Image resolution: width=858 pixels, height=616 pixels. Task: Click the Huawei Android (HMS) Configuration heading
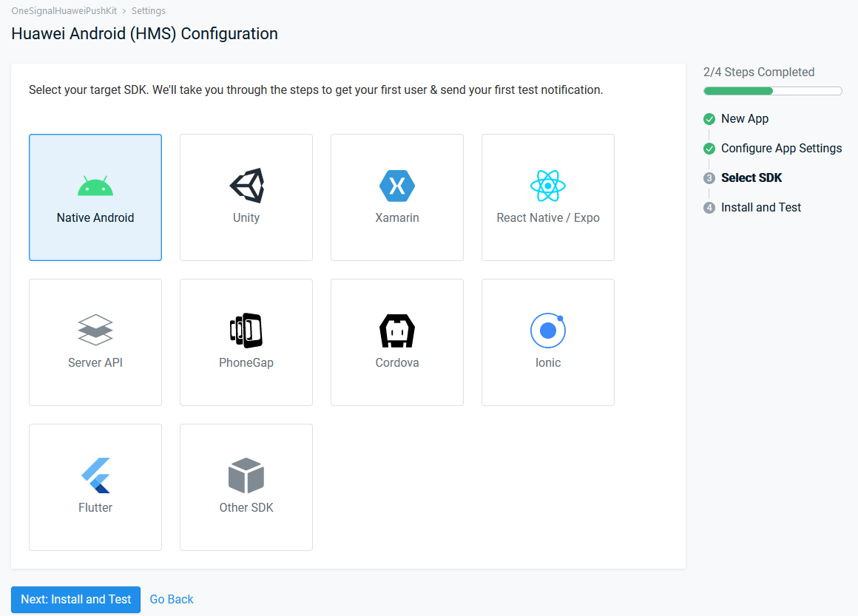[144, 34]
